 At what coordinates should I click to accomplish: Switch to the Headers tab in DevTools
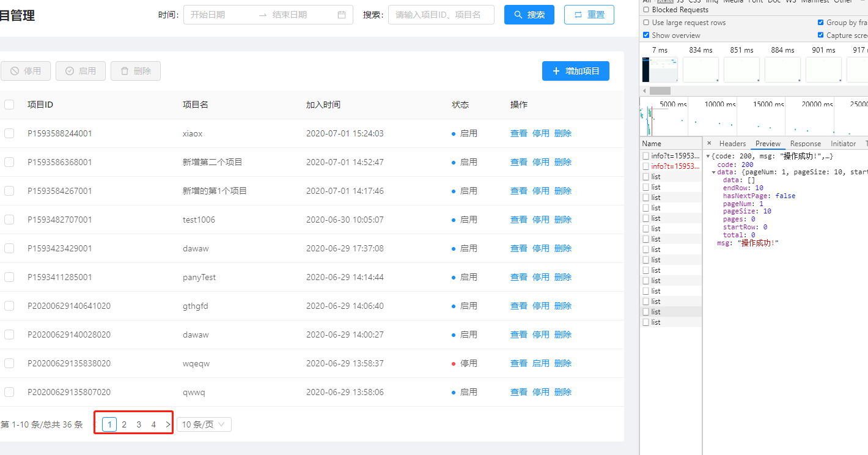[x=732, y=143]
